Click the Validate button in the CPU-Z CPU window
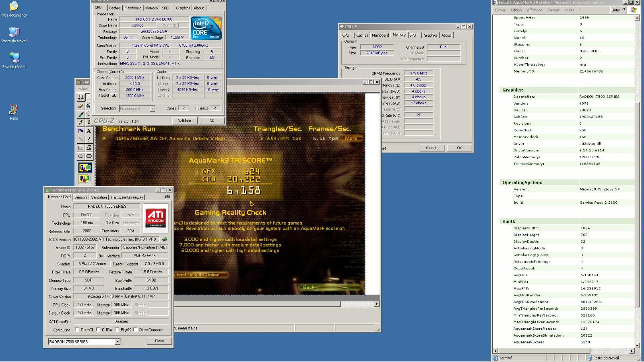 [x=184, y=120]
